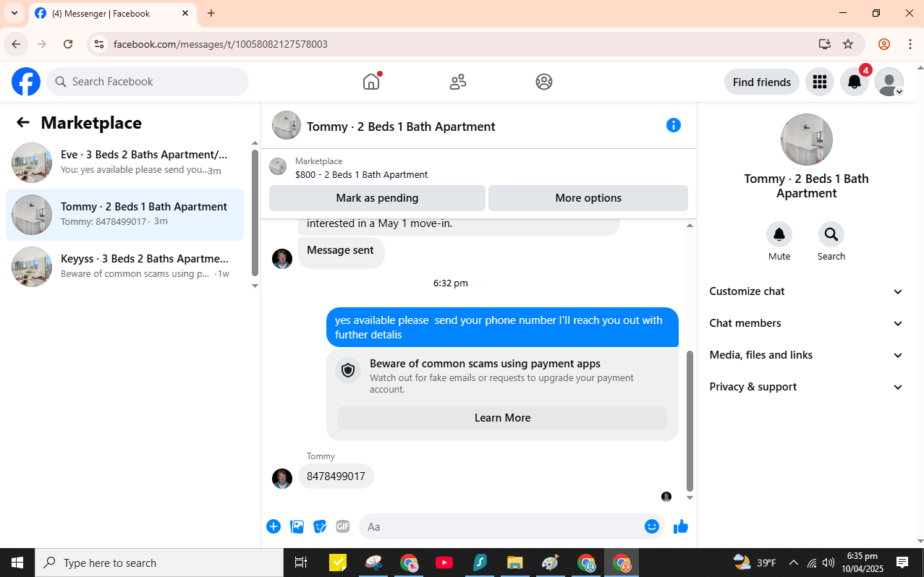Attach a photo with the image icon
This screenshot has height=577, width=924.
click(x=297, y=526)
